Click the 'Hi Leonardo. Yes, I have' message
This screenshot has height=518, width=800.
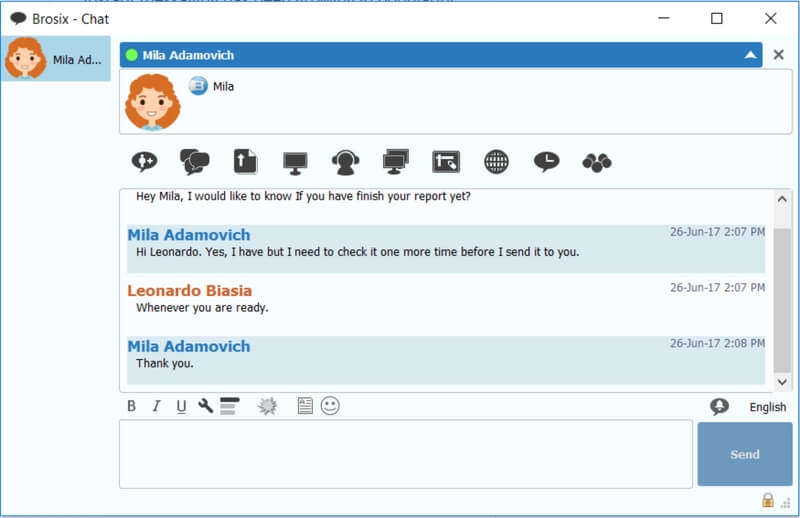[x=357, y=252]
